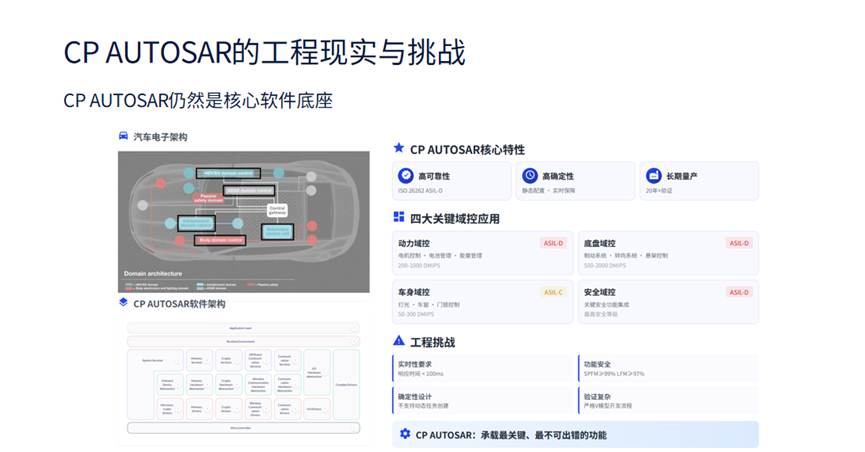
Task: Click the slide title CP AUTOSAR的工程现实与挑战
Action: pyautogui.click(x=264, y=52)
